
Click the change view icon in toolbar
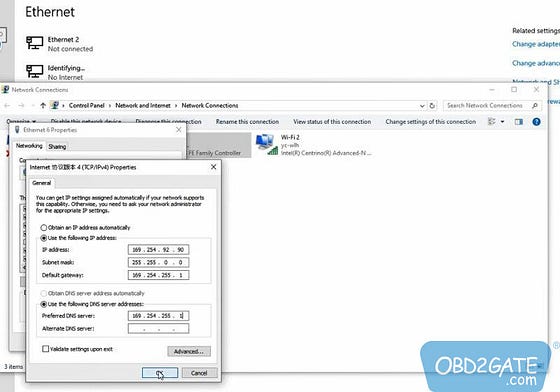pos(492,122)
